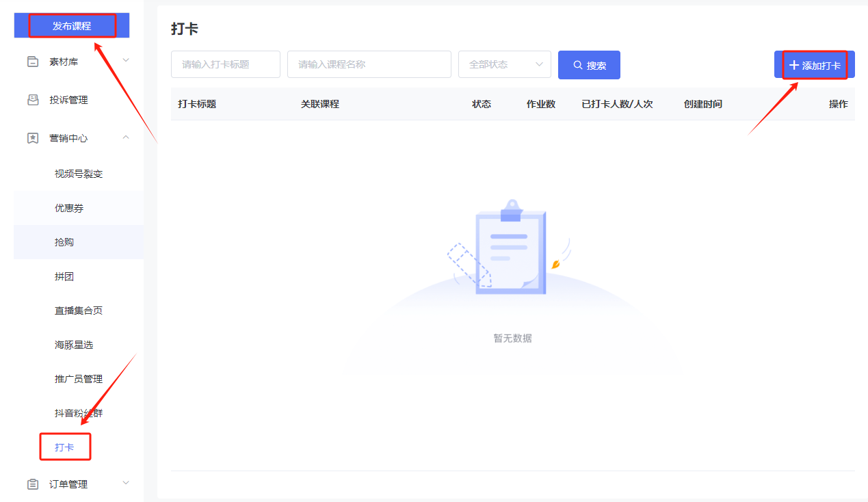
Task: Click the magnifier icon in 搜索 button
Action: 578,65
